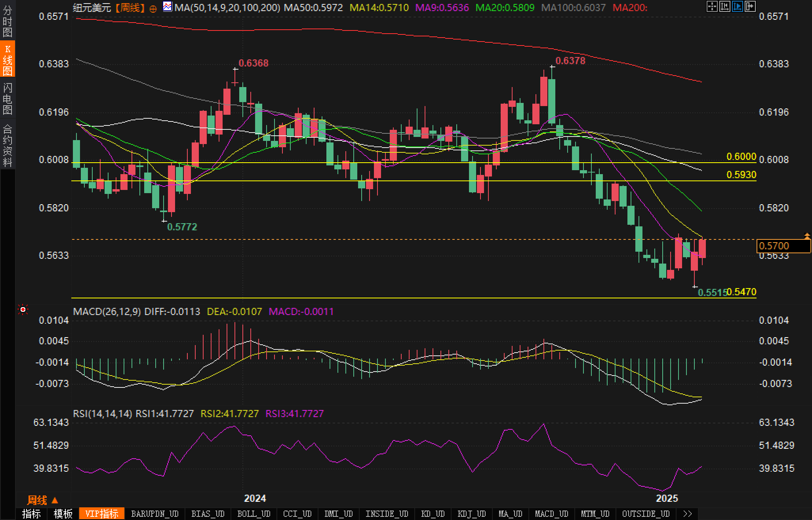The image size is (812, 520).
Task: Click the rightmost icon with the right arrow
Action: click(750, 6)
